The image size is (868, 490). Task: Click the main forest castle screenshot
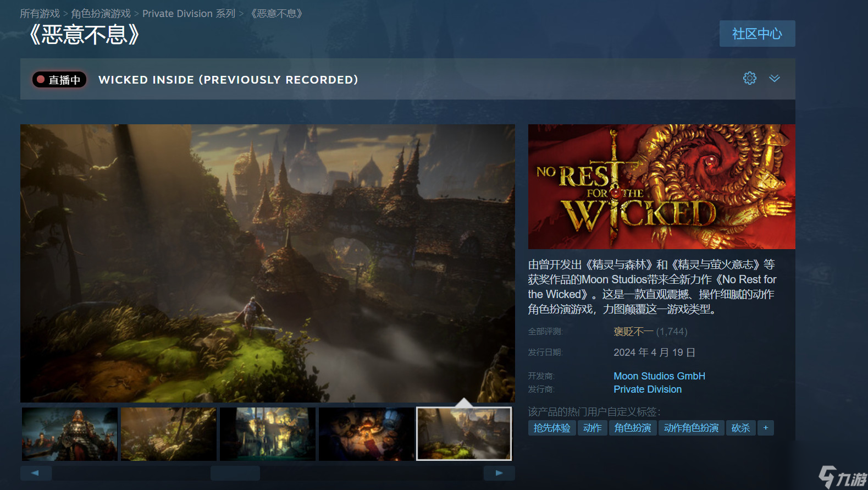pos(268,263)
